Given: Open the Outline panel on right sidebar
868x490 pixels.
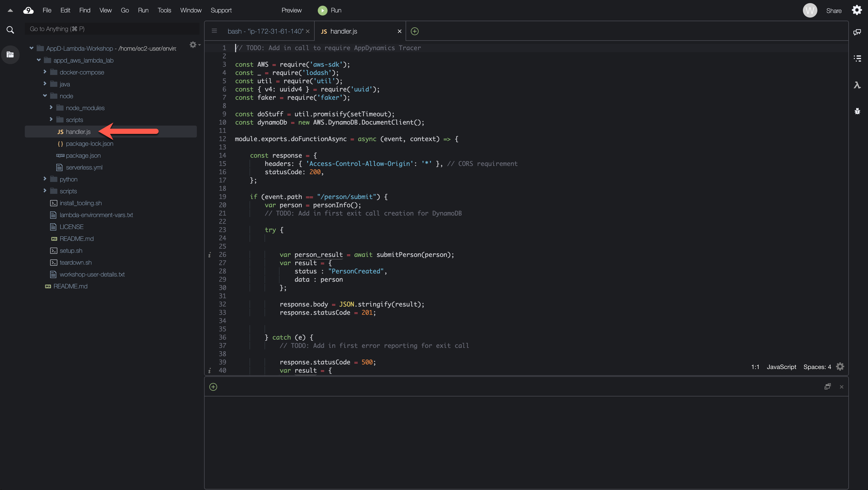Looking at the screenshot, I should click(857, 59).
